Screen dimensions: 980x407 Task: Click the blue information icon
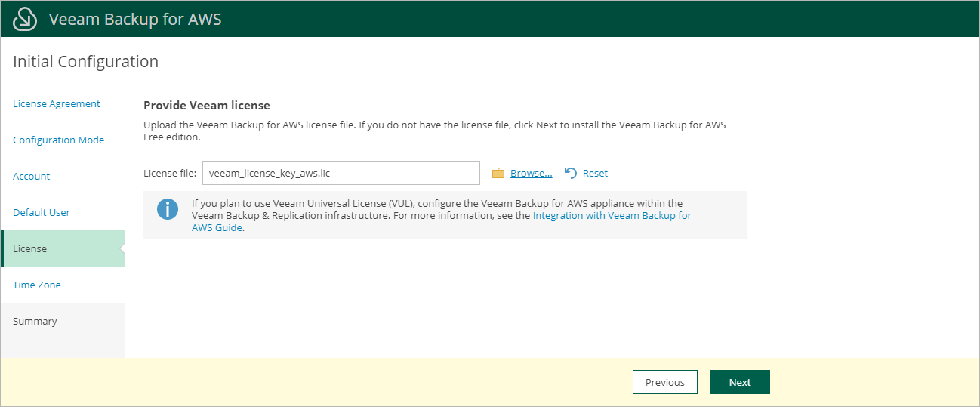168,209
